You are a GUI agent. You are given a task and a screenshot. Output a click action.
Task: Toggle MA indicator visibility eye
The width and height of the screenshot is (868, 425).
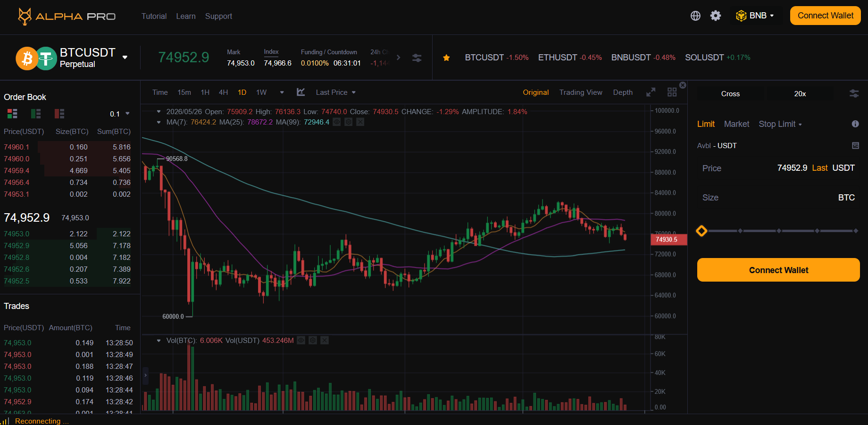coord(337,122)
